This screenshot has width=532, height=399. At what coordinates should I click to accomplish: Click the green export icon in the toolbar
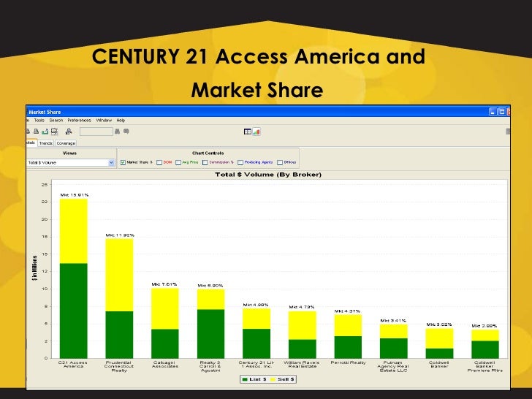[x=45, y=132]
